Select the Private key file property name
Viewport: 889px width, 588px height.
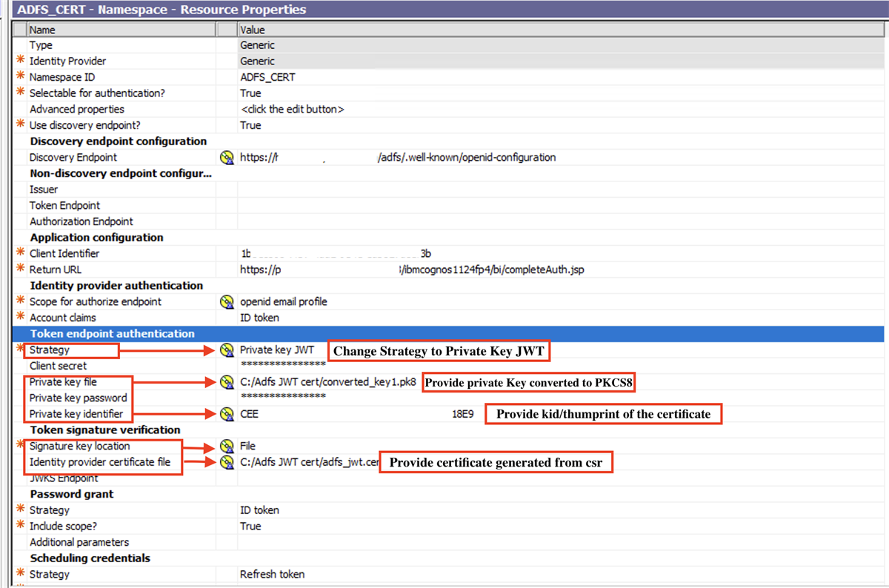click(63, 382)
